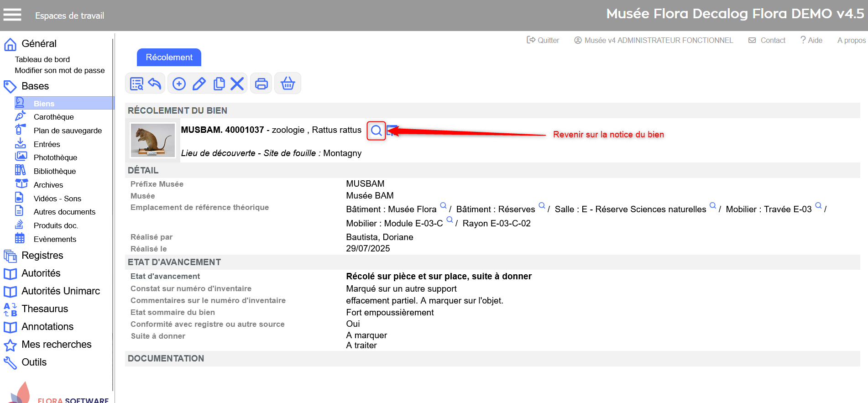Expand the Thesaurus section
Image resolution: width=868 pixels, height=403 pixels.
(44, 309)
